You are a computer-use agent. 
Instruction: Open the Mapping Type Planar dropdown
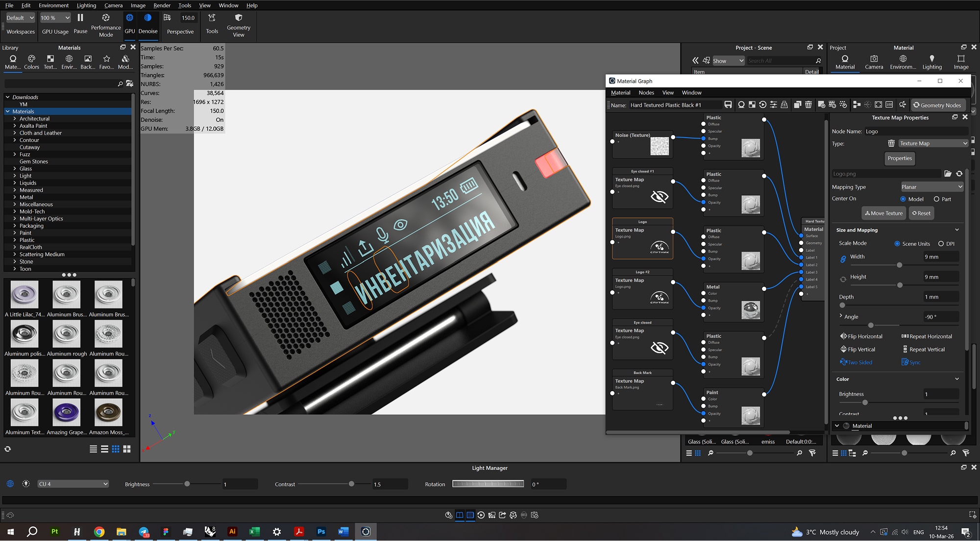click(931, 187)
